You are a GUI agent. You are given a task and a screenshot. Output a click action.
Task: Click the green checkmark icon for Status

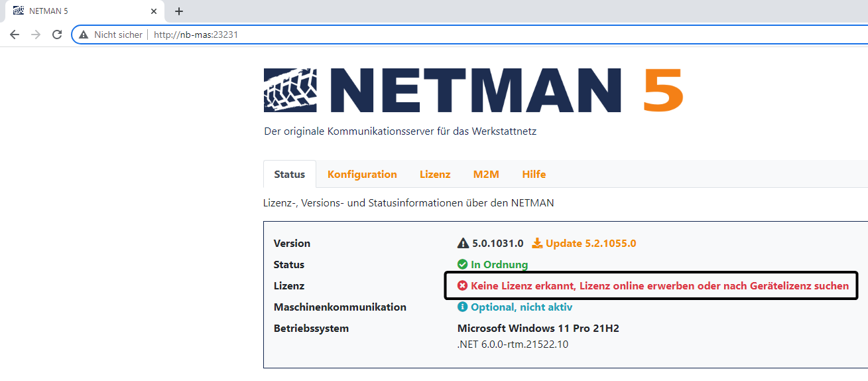(x=463, y=265)
